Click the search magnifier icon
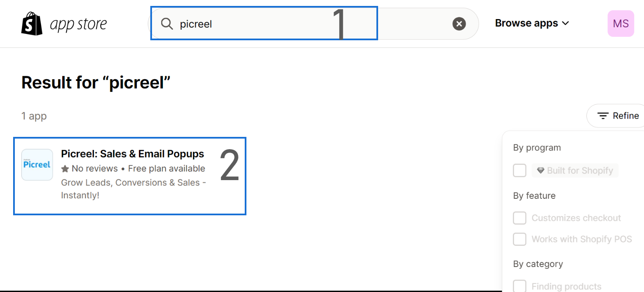Image resolution: width=644 pixels, height=292 pixels. (x=167, y=24)
